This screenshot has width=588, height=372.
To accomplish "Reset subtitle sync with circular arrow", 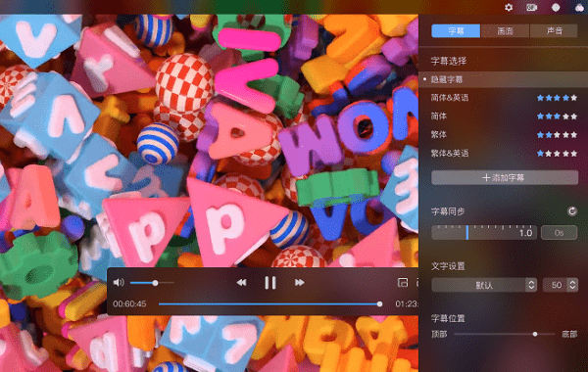I will coord(572,211).
